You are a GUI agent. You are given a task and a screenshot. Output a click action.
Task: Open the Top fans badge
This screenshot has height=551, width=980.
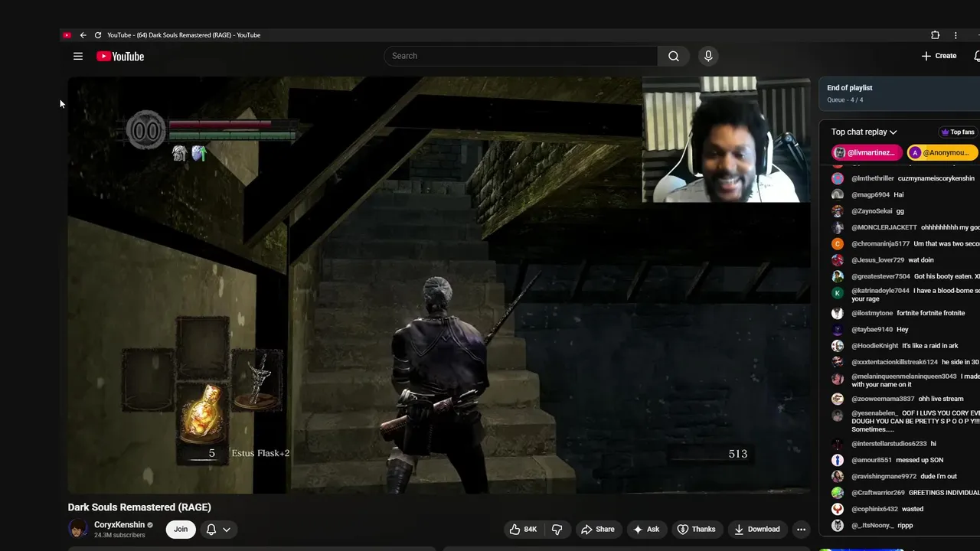[958, 132]
